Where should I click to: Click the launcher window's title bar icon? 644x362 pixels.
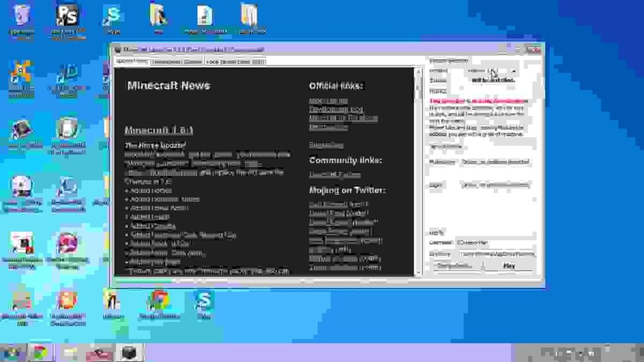pyautogui.click(x=118, y=50)
